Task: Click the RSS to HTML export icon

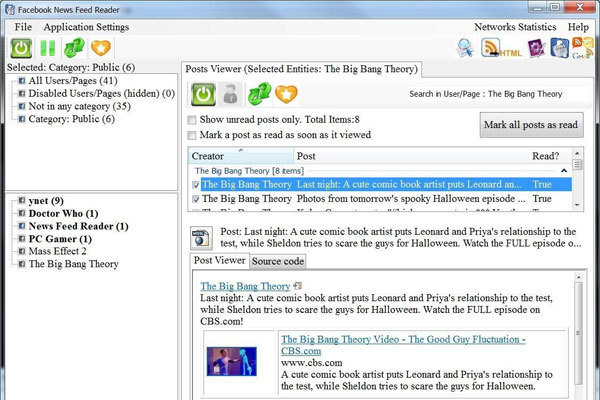Action: pyautogui.click(x=501, y=48)
